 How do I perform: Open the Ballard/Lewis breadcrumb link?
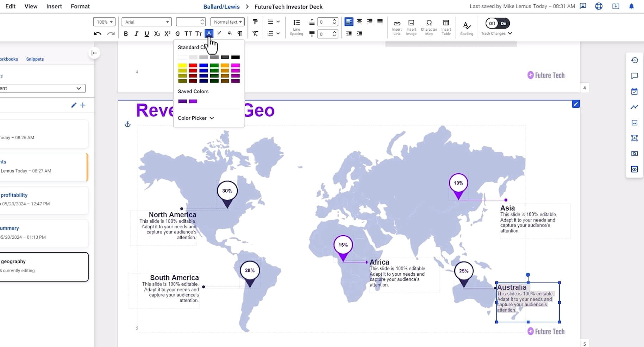pyautogui.click(x=221, y=7)
